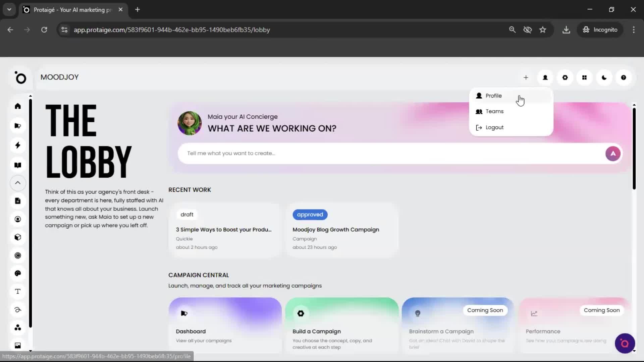Open the brand book sidebar icon
The height and width of the screenshot is (362, 644).
click(18, 165)
